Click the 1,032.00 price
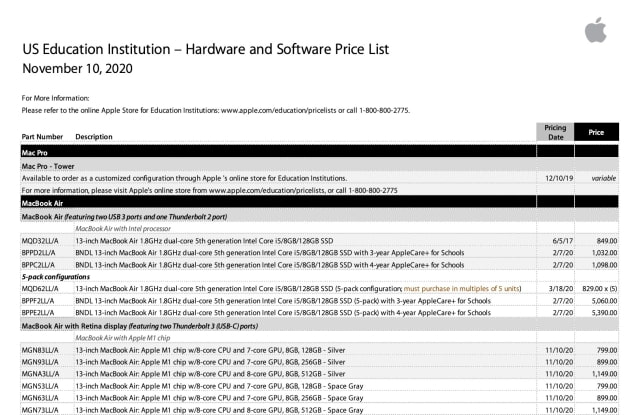 coord(604,253)
